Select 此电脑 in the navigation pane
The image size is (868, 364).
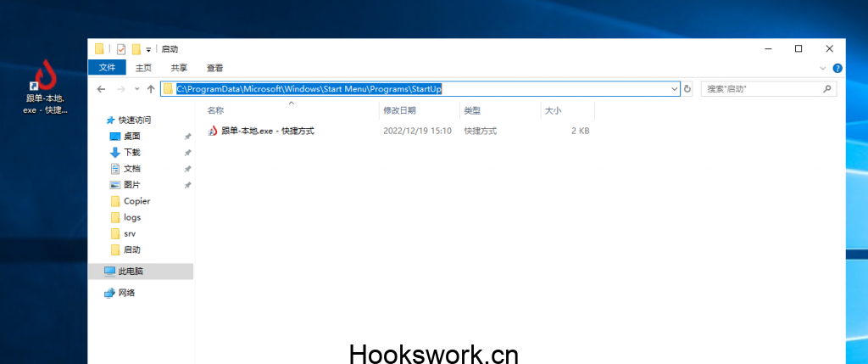[131, 272]
